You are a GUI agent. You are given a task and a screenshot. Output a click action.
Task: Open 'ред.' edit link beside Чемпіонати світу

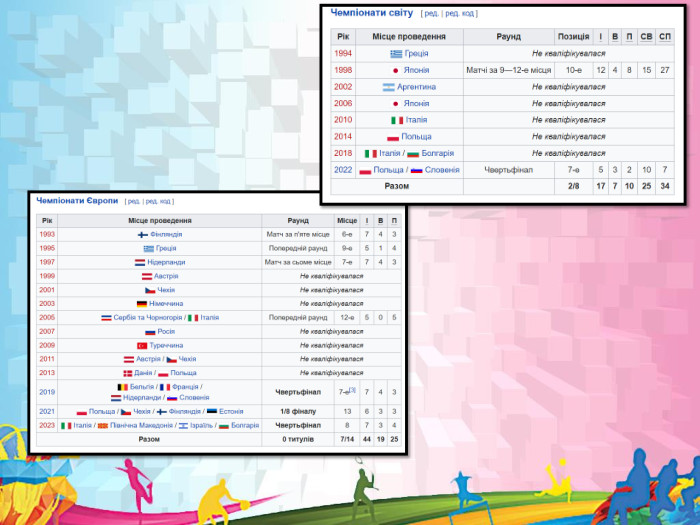432,13
